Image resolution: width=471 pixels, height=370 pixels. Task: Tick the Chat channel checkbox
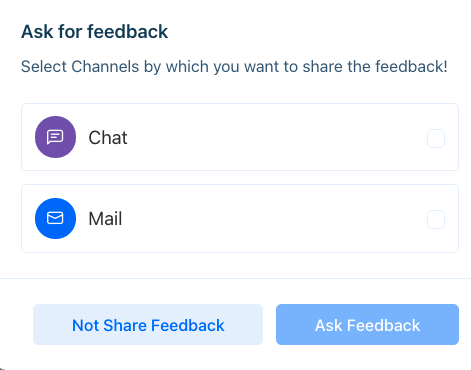(x=436, y=138)
